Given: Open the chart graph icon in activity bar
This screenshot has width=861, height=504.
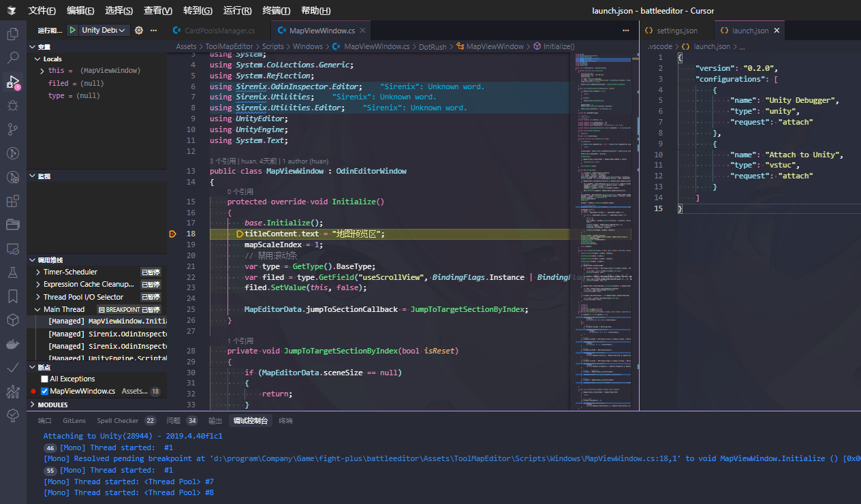Looking at the screenshot, I should [x=12, y=392].
